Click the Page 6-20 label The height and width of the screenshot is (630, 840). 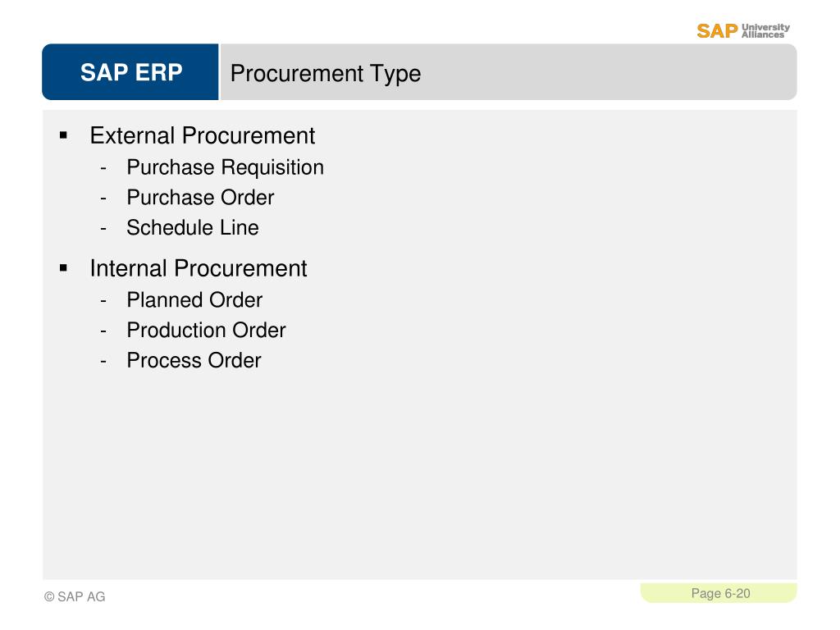coord(720,594)
